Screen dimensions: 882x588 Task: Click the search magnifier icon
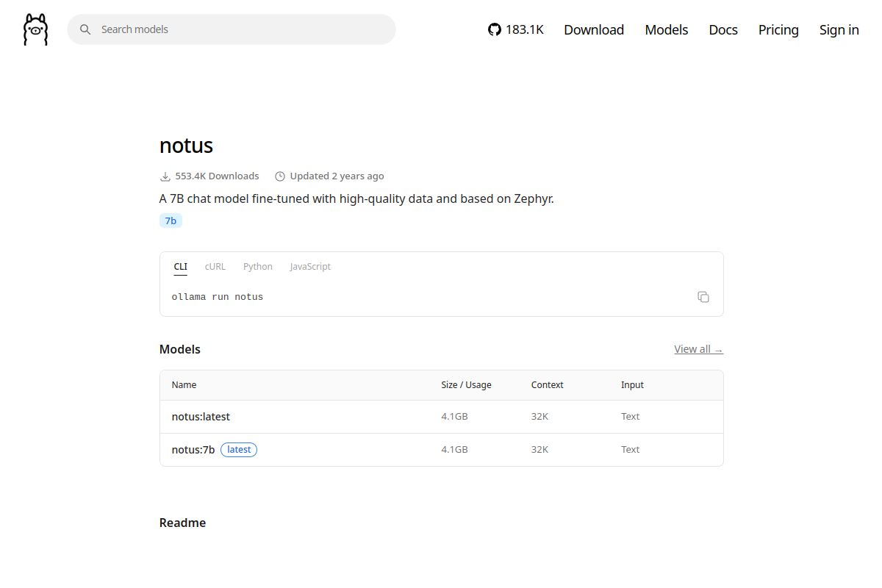click(x=86, y=29)
